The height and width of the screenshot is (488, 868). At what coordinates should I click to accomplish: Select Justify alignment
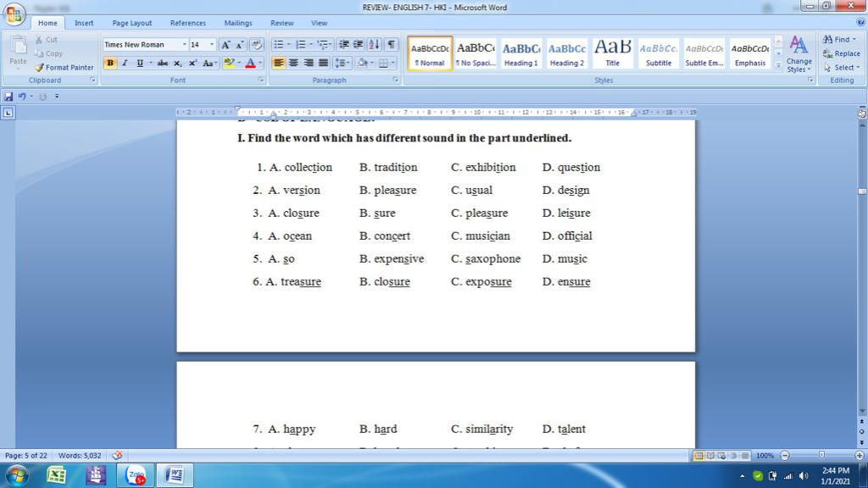pyautogui.click(x=323, y=63)
